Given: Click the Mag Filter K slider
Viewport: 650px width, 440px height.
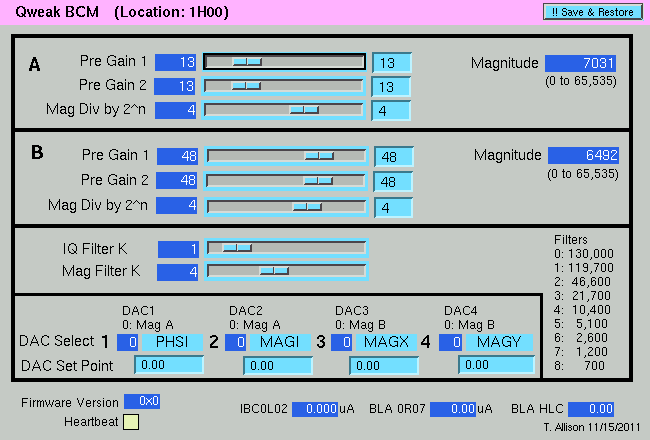Looking at the screenshot, I should [286, 271].
